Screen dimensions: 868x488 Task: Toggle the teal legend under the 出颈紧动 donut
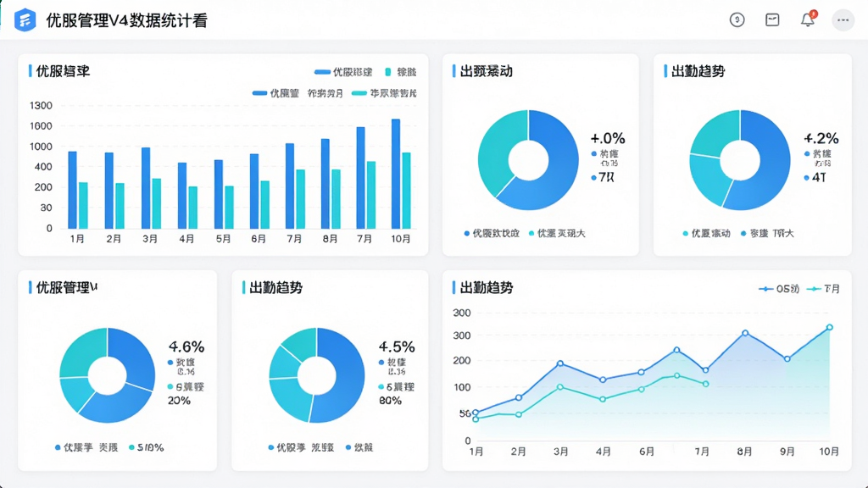tap(557, 234)
